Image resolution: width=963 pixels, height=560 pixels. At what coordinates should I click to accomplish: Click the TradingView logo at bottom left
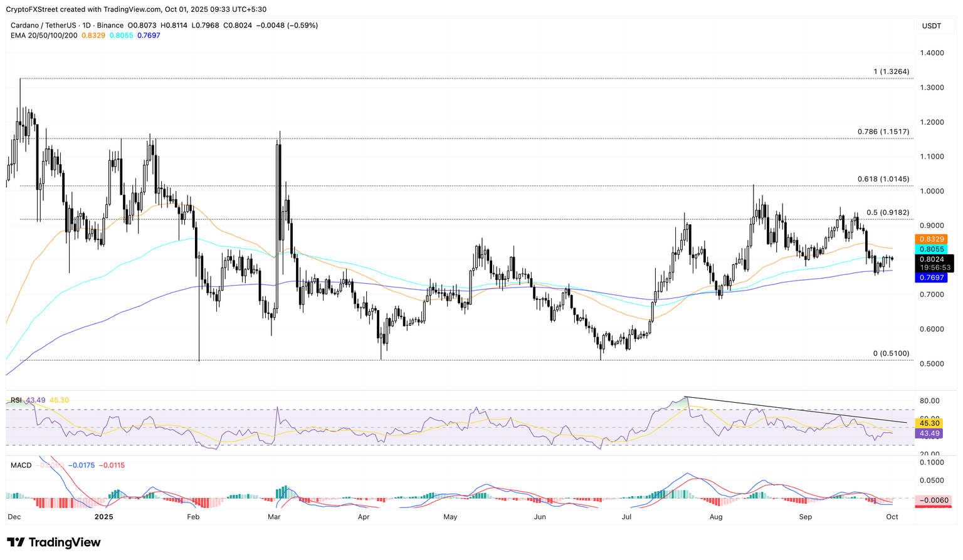click(54, 542)
